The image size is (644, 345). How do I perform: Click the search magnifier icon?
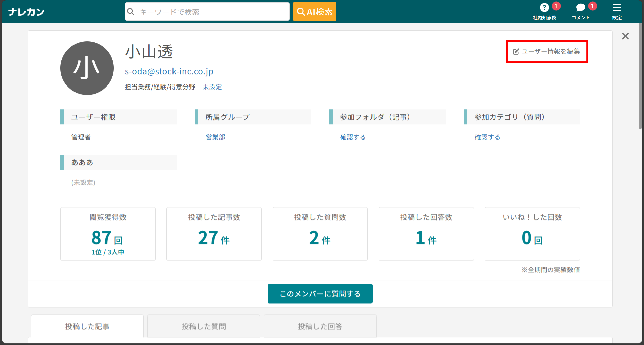pyautogui.click(x=131, y=12)
